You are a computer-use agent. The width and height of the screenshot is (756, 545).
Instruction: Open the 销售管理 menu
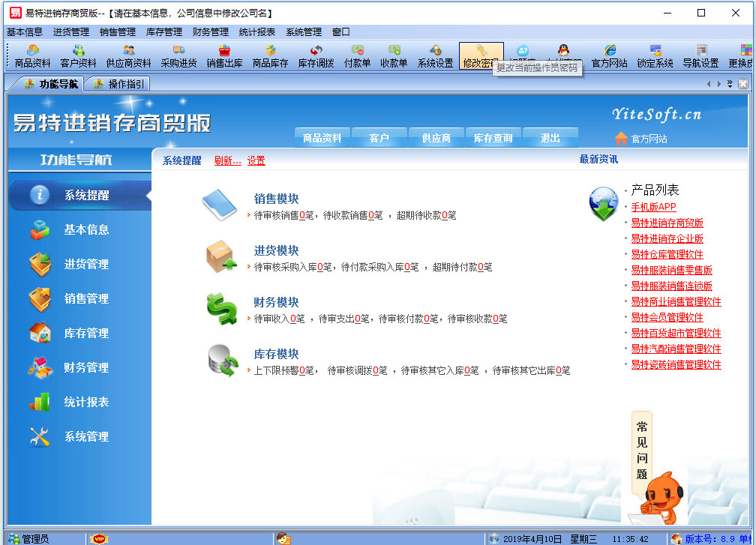(x=118, y=31)
